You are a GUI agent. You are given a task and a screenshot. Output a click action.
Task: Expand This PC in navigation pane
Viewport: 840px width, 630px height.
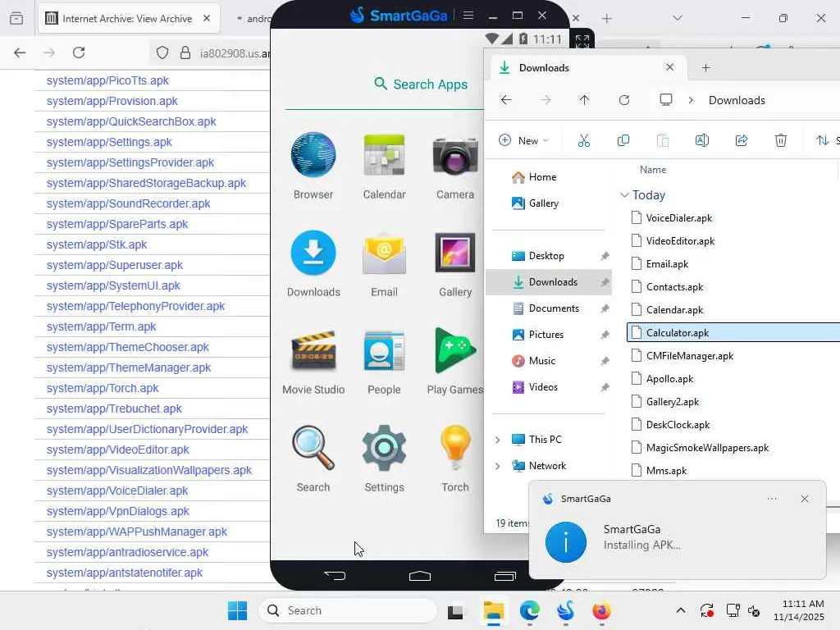point(498,440)
